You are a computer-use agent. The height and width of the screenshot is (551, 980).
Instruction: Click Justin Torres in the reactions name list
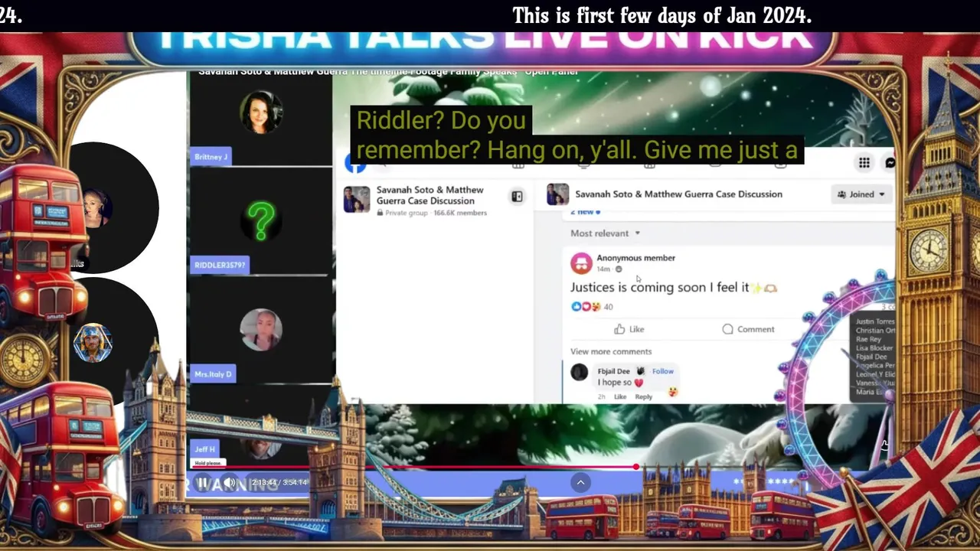pyautogui.click(x=874, y=322)
